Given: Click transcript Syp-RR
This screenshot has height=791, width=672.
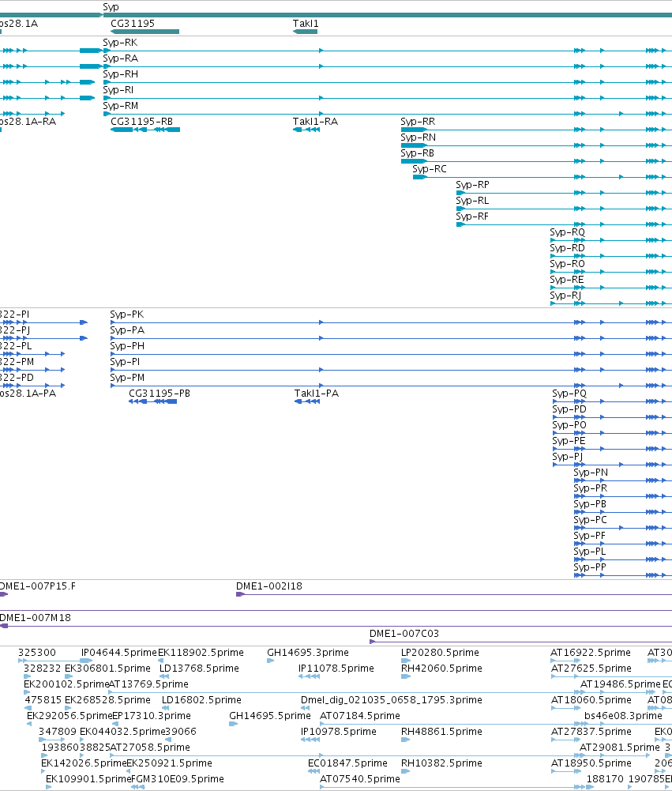Looking at the screenshot, I should click(418, 122).
